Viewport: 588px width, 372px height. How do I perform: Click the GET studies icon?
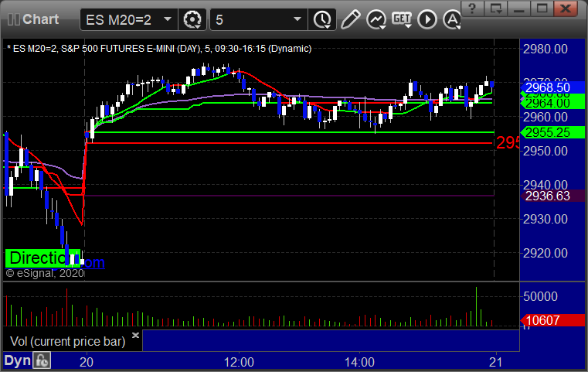pos(402,19)
